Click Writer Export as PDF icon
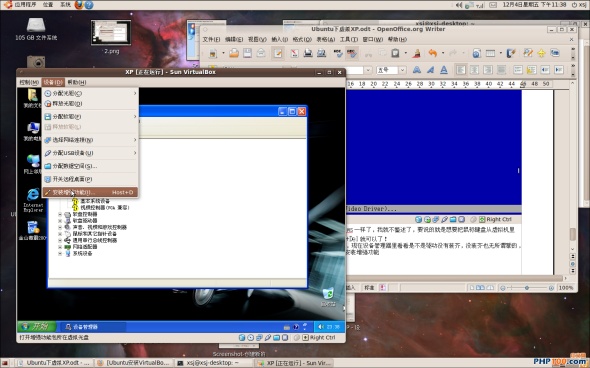Screen dimensions: 590x368 [294, 53]
